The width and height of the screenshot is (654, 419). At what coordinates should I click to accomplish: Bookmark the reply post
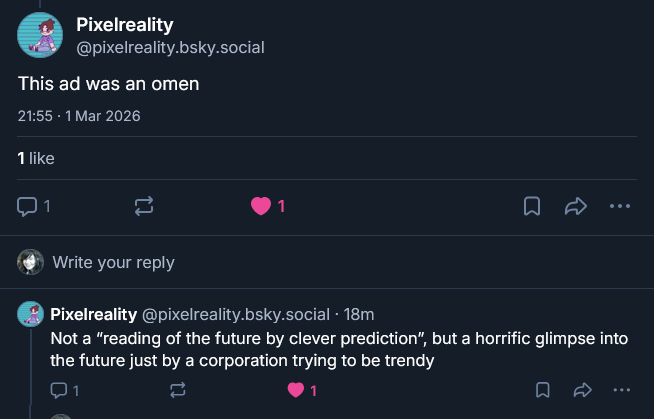(542, 390)
